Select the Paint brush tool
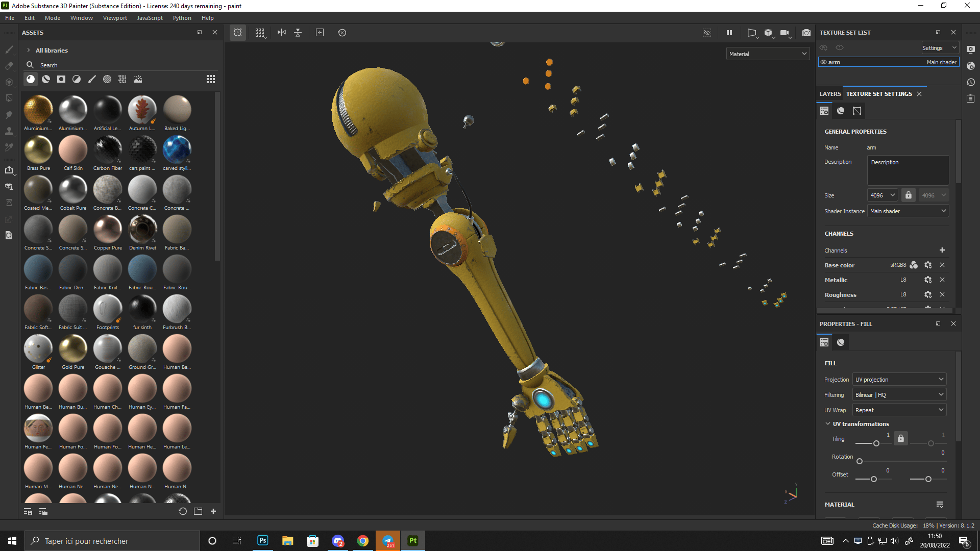 pos(9,49)
